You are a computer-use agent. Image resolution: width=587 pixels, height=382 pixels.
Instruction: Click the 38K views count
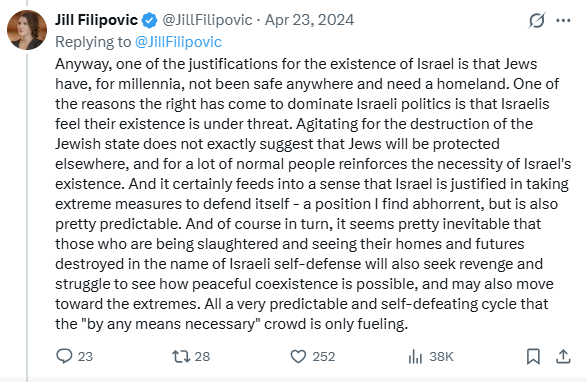pos(441,356)
